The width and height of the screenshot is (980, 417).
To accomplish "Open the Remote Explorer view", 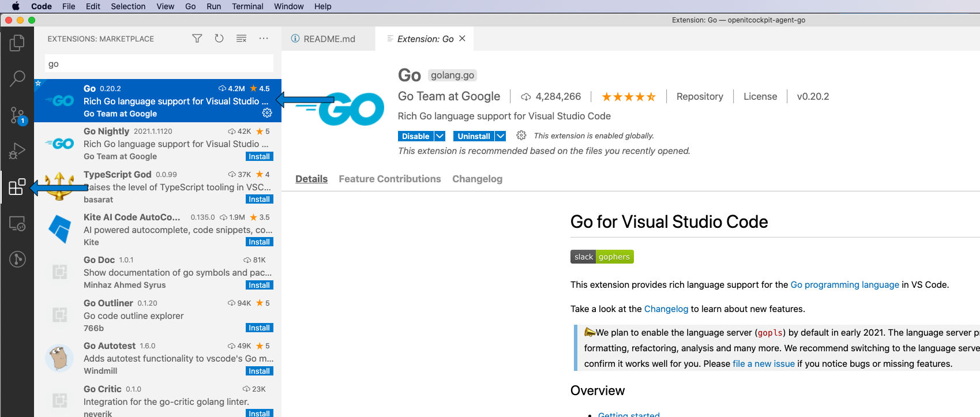I will 17,223.
